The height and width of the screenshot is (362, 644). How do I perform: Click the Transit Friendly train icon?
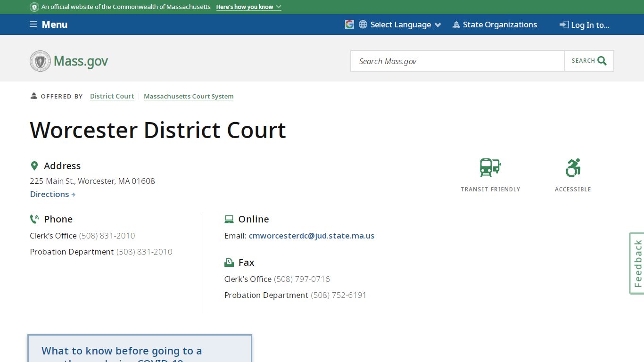[x=490, y=168]
